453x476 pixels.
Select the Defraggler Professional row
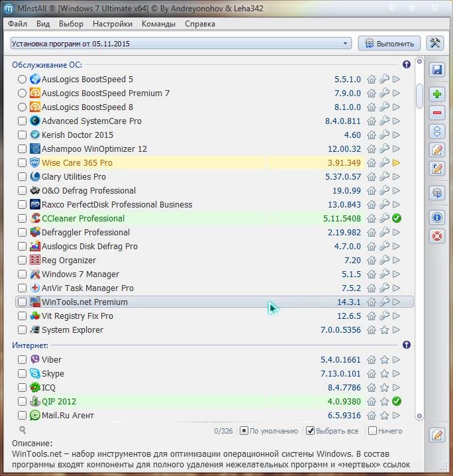coord(215,232)
